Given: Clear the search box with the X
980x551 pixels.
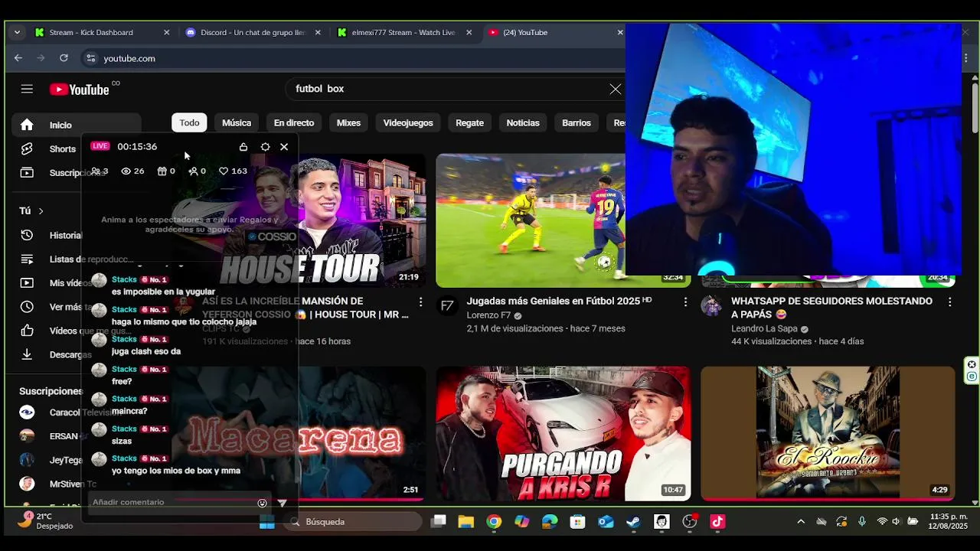Looking at the screenshot, I should coord(616,89).
